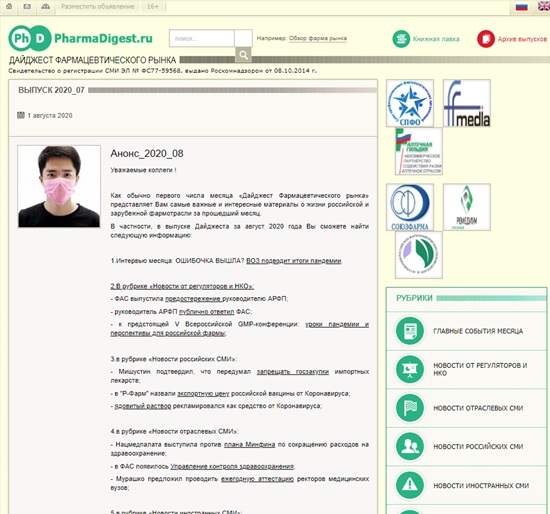Click the PharmaDigest.ru site logo
The image size is (550, 514).
[x=81, y=38]
